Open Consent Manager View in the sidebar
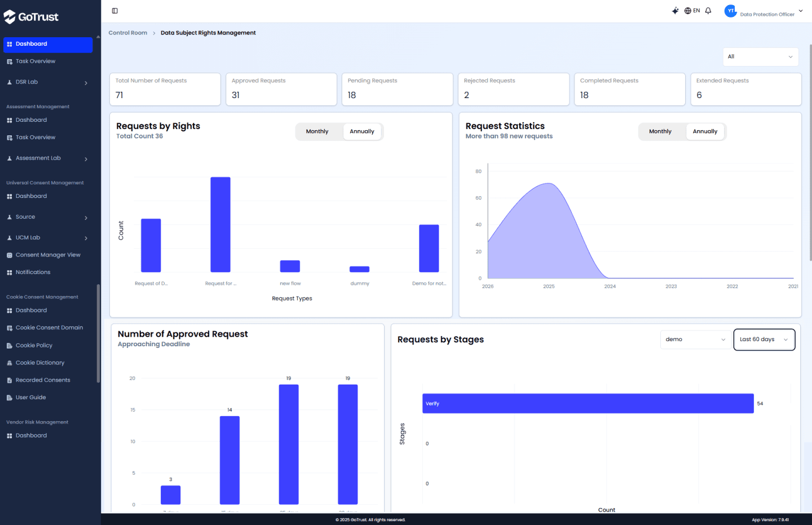This screenshot has height=525, width=812. point(48,255)
